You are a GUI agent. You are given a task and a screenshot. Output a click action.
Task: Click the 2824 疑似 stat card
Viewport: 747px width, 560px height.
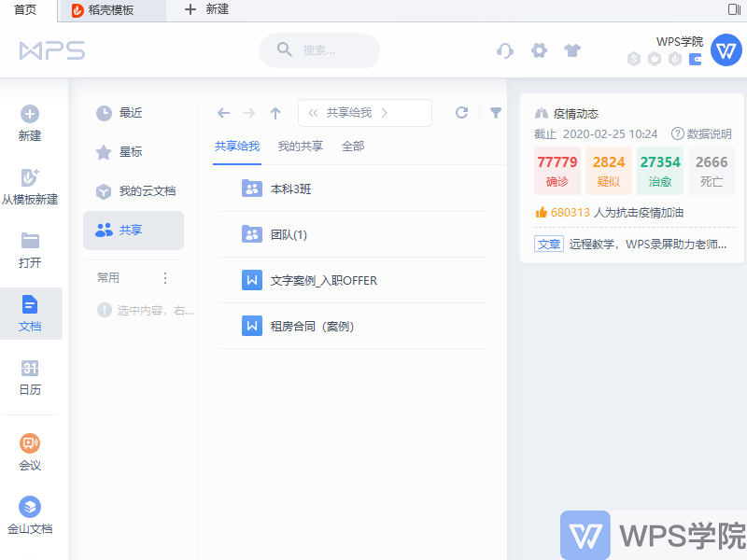609,171
